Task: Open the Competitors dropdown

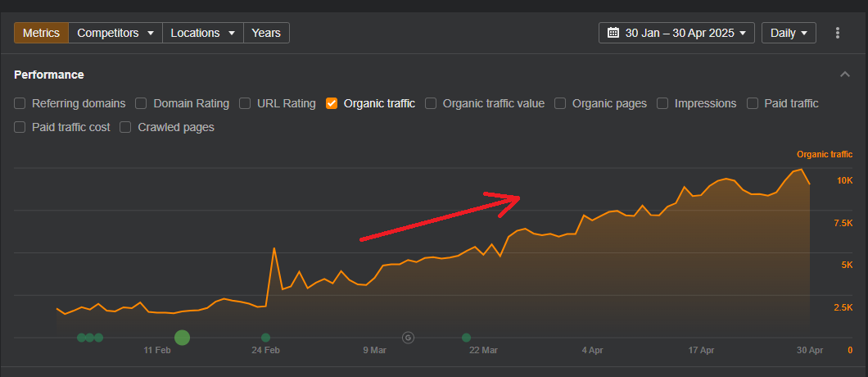Action: [x=115, y=33]
